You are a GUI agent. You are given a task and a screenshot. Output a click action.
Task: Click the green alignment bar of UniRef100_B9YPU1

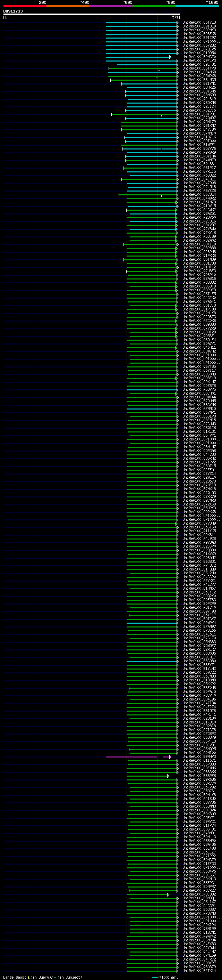pos(145,114)
